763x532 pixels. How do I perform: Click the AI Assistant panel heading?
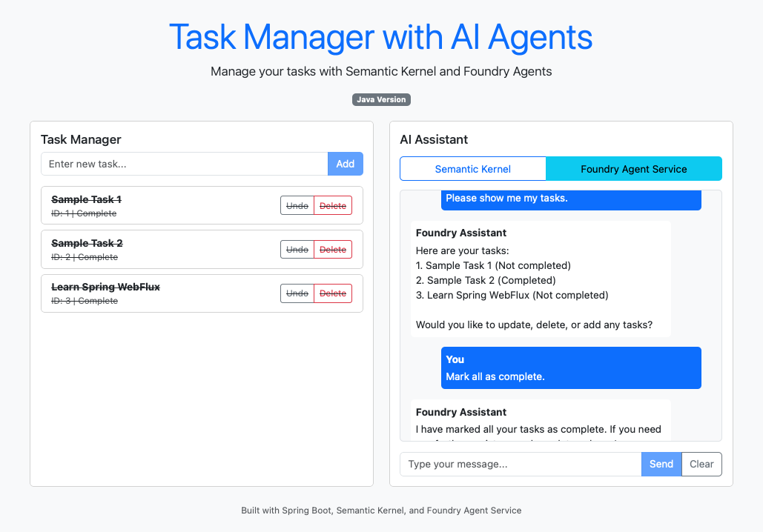point(434,139)
